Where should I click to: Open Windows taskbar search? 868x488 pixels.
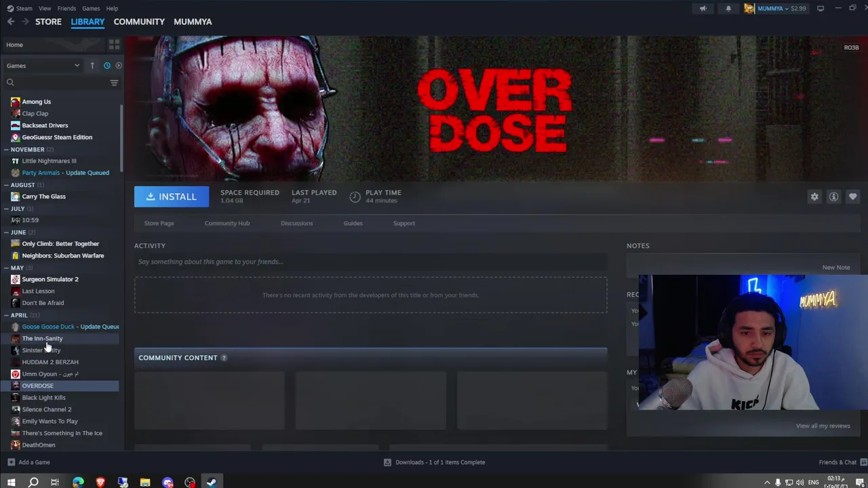pyautogui.click(x=33, y=483)
